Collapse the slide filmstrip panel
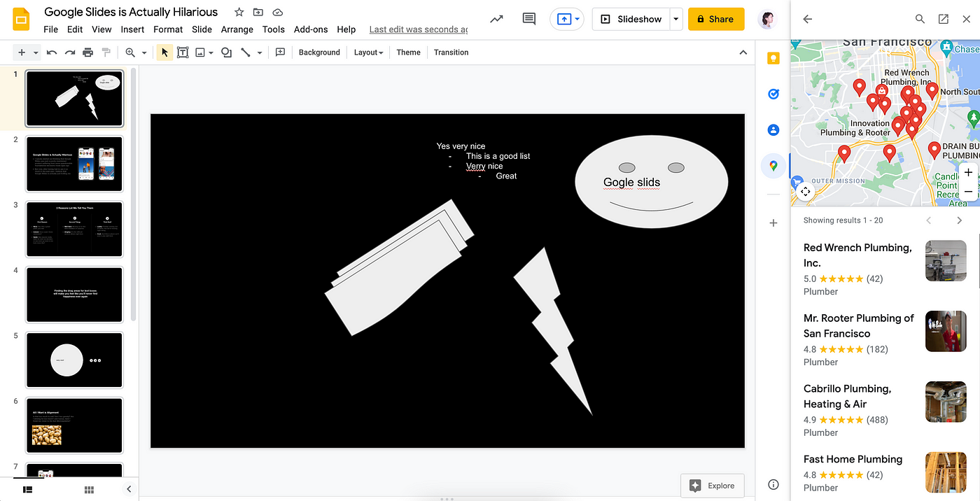 (128, 489)
